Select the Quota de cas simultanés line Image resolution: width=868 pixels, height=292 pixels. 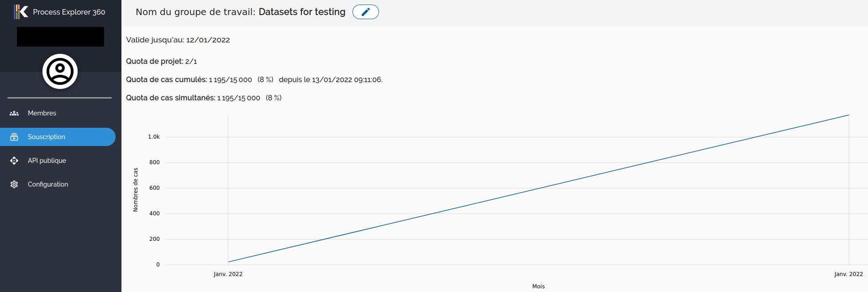point(204,98)
